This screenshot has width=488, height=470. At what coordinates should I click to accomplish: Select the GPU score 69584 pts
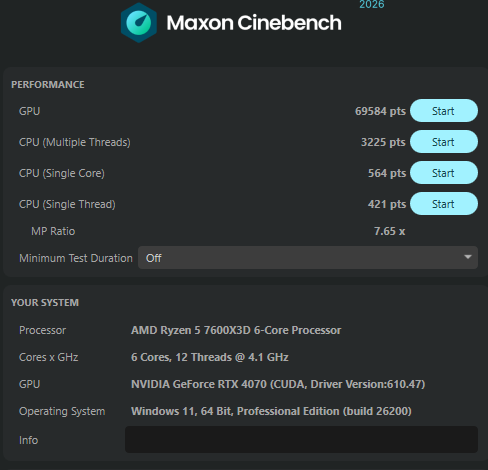(x=380, y=111)
